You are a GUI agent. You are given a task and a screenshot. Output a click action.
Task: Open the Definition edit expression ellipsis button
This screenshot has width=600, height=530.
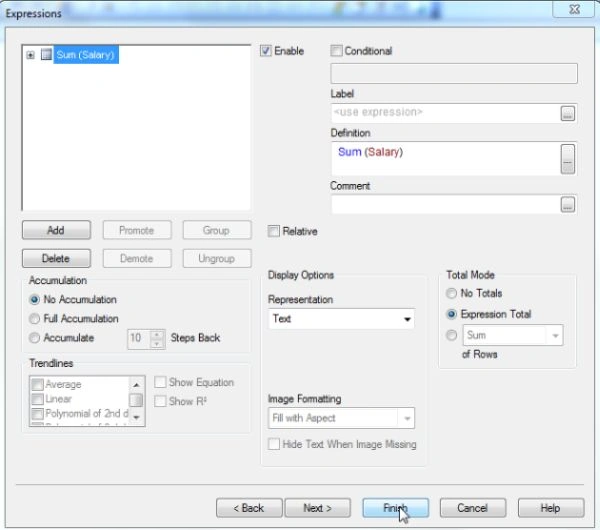(567, 159)
